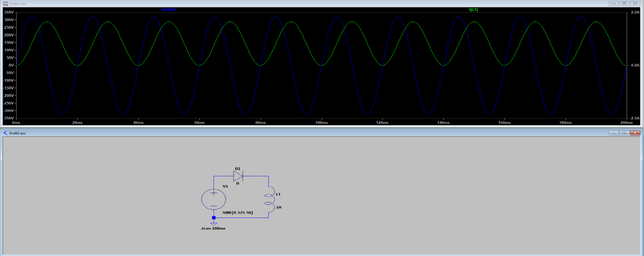Maximize the Draft2.asc schematic window
Image resolution: width=644 pixels, height=256 pixels.
(x=624, y=133)
